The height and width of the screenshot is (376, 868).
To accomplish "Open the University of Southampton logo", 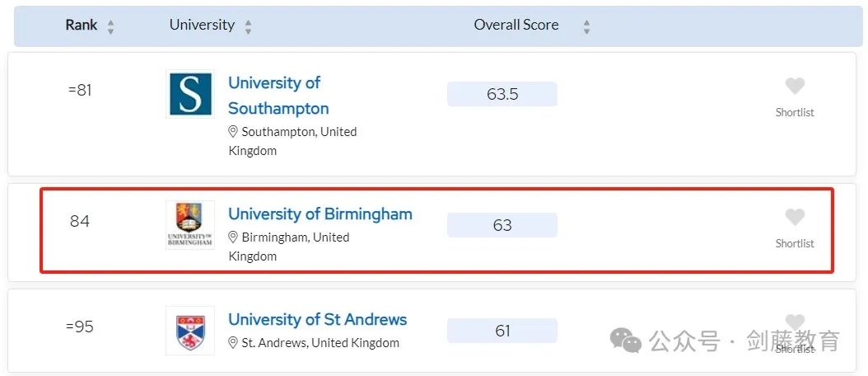I will coord(190,94).
